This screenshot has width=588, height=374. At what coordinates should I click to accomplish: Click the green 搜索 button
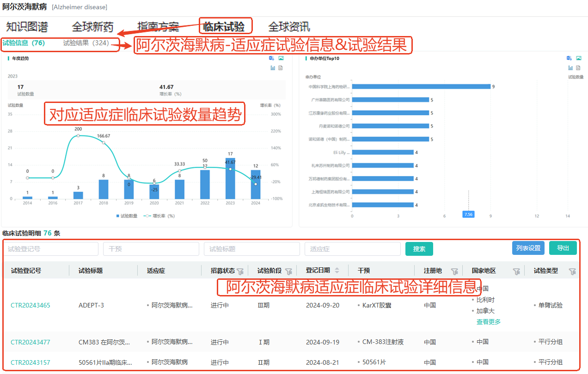point(419,249)
